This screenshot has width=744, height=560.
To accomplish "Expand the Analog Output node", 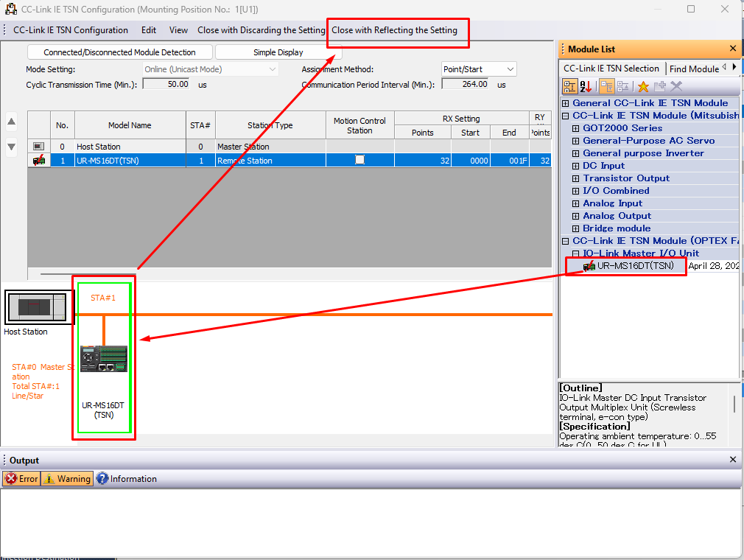I will pos(575,216).
